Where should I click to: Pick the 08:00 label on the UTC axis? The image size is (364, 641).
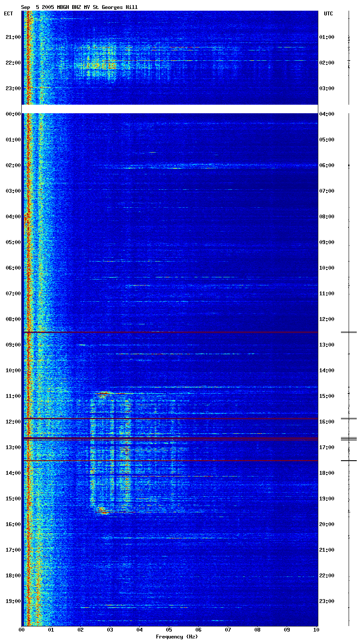click(x=327, y=217)
